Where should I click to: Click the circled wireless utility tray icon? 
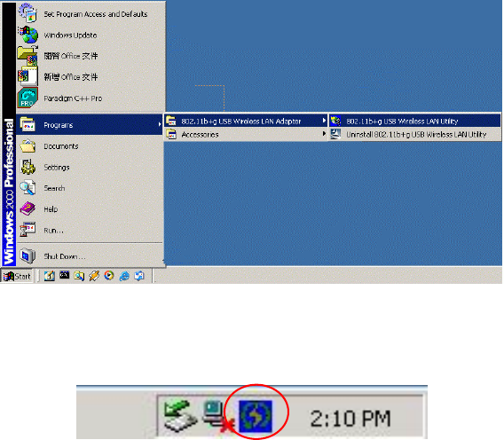pos(256,416)
